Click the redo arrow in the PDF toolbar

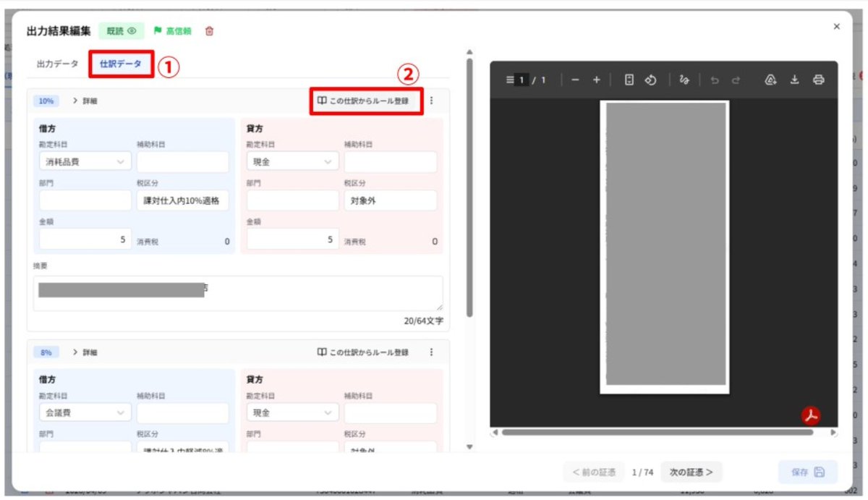pyautogui.click(x=736, y=80)
